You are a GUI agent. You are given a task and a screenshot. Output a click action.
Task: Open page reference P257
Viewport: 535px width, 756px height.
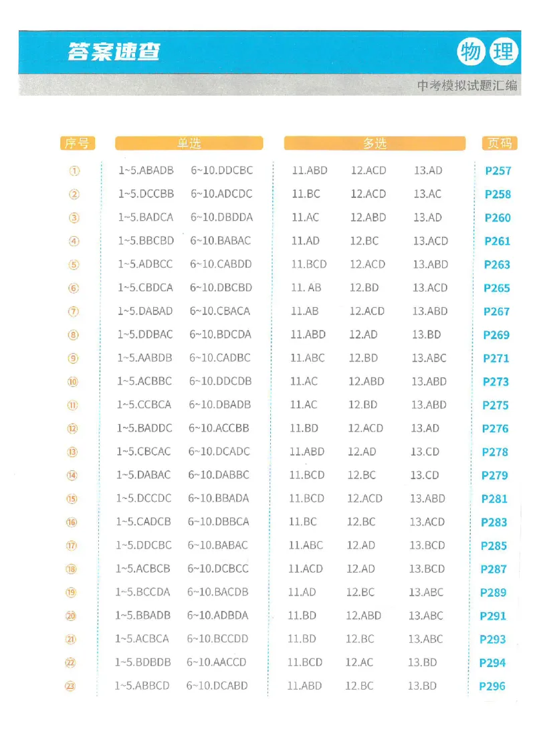click(498, 171)
